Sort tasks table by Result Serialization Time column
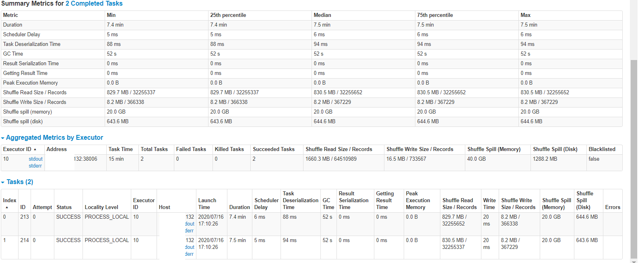 pos(354,200)
